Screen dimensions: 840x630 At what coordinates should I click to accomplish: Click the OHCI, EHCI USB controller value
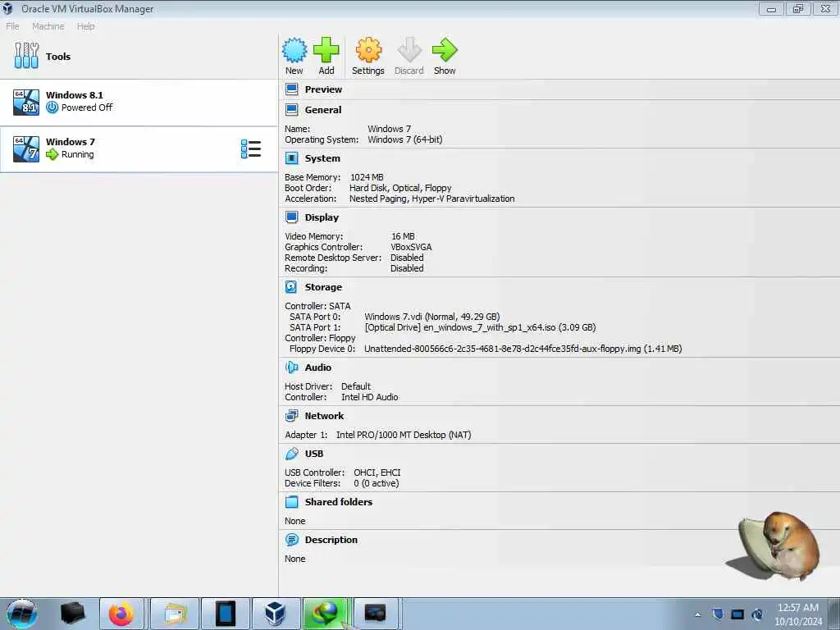(377, 472)
